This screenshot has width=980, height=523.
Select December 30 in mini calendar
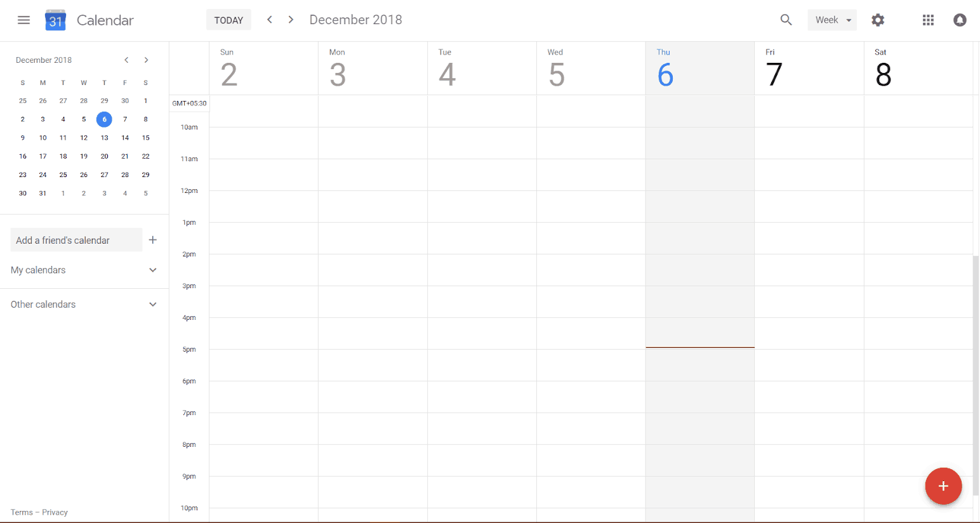pyautogui.click(x=22, y=193)
